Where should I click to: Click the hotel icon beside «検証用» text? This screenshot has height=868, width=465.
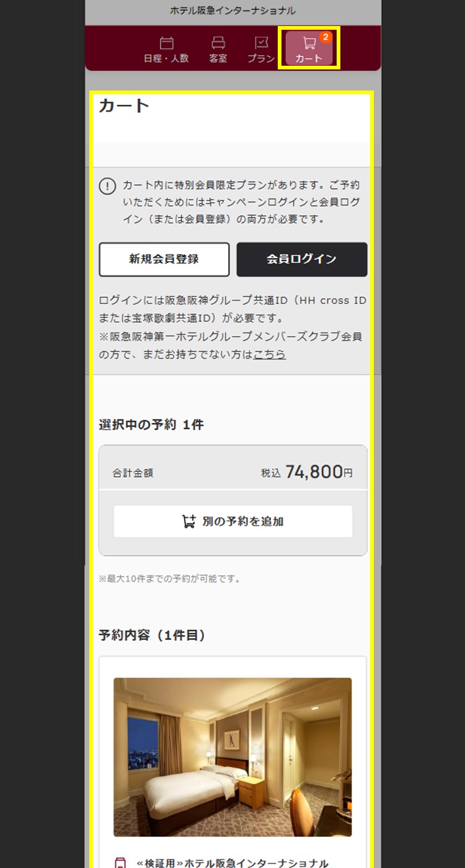coord(120,862)
